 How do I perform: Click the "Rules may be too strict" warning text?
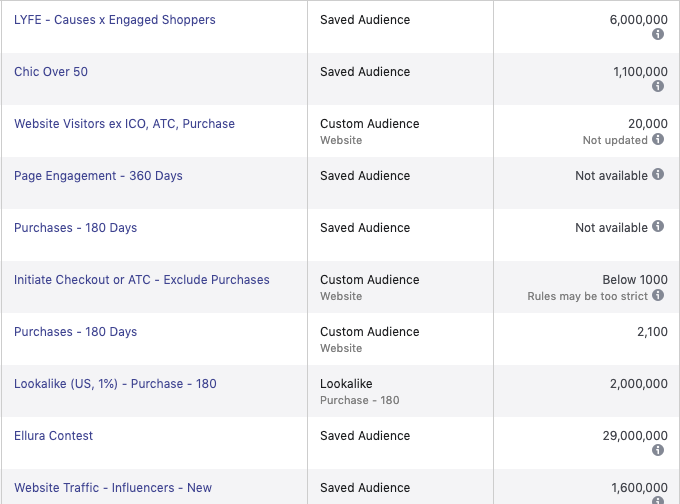(588, 296)
